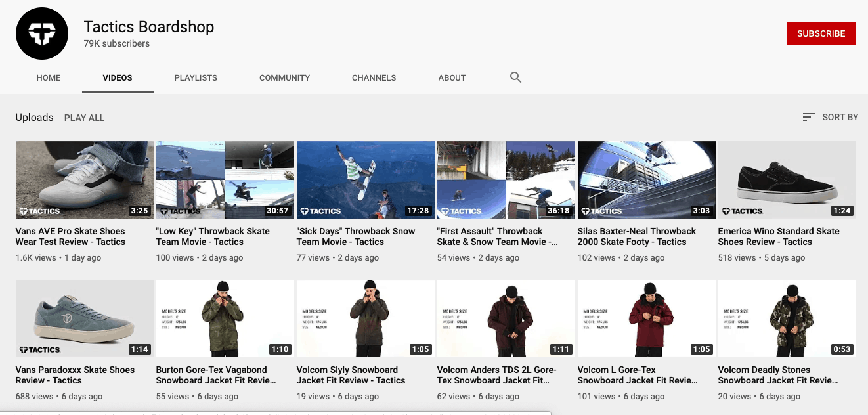Click the Sort By icon
The height and width of the screenshot is (415, 868).
pyautogui.click(x=808, y=117)
